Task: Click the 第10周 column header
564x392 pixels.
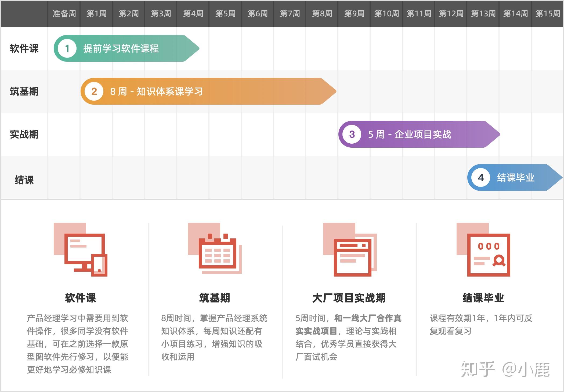Action: pos(386,14)
